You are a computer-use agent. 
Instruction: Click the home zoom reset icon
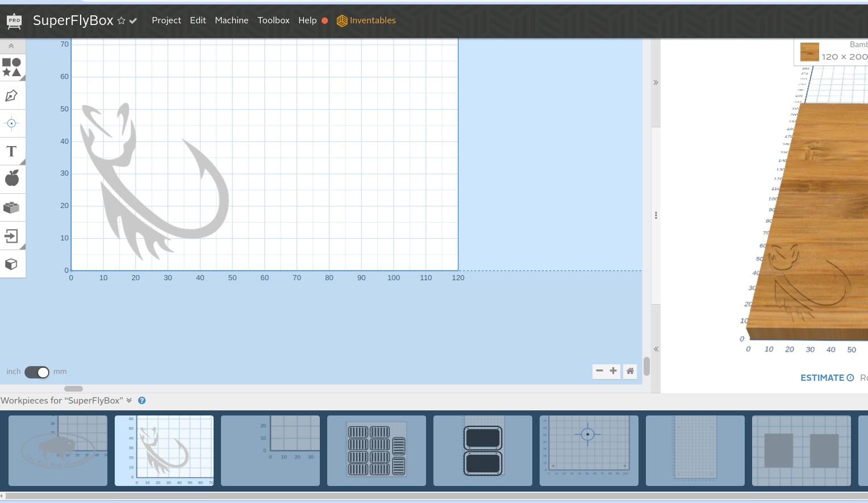[x=629, y=371]
